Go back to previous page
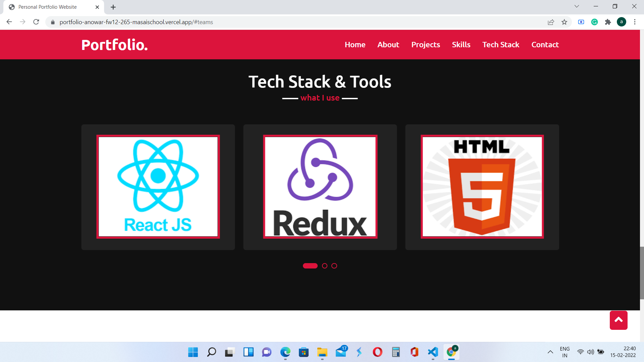Viewport: 644px width, 362px height. [x=9, y=22]
